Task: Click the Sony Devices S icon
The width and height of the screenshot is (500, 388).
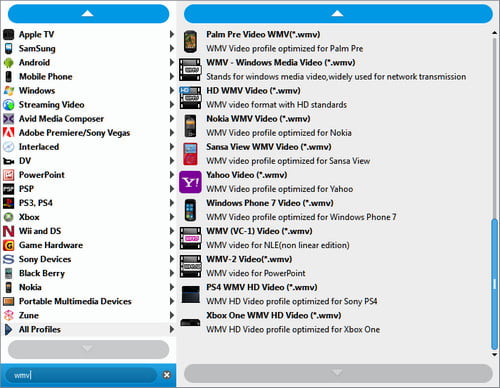Action: (x=9, y=259)
